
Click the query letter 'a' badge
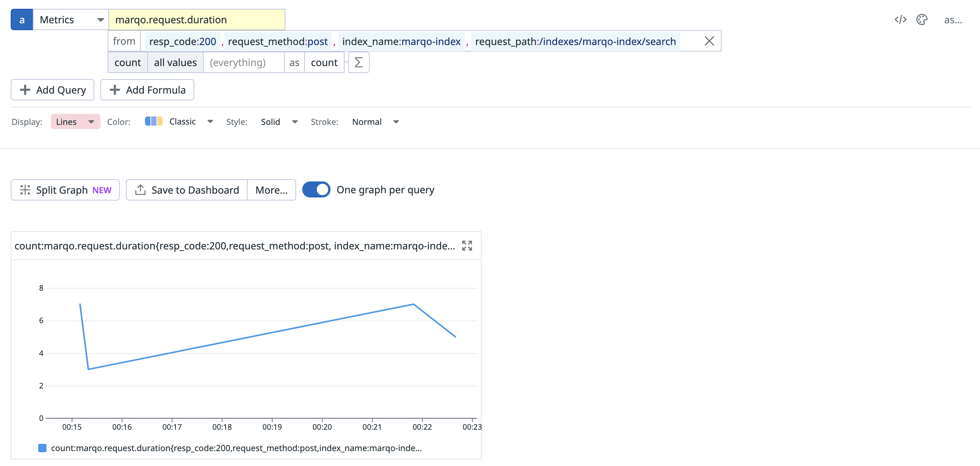coord(22,20)
